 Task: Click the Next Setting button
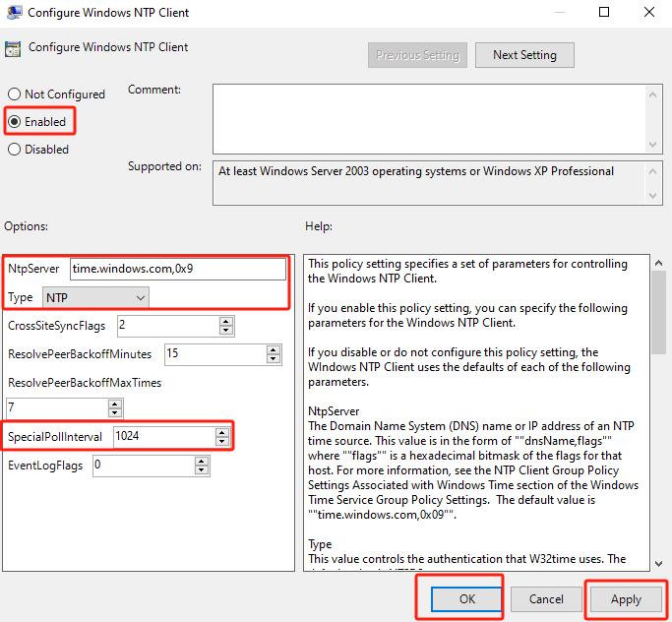pyautogui.click(x=524, y=55)
